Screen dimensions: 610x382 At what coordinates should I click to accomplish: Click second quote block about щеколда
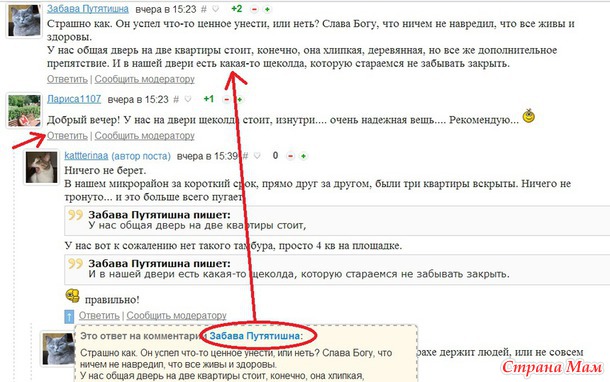click(337, 269)
